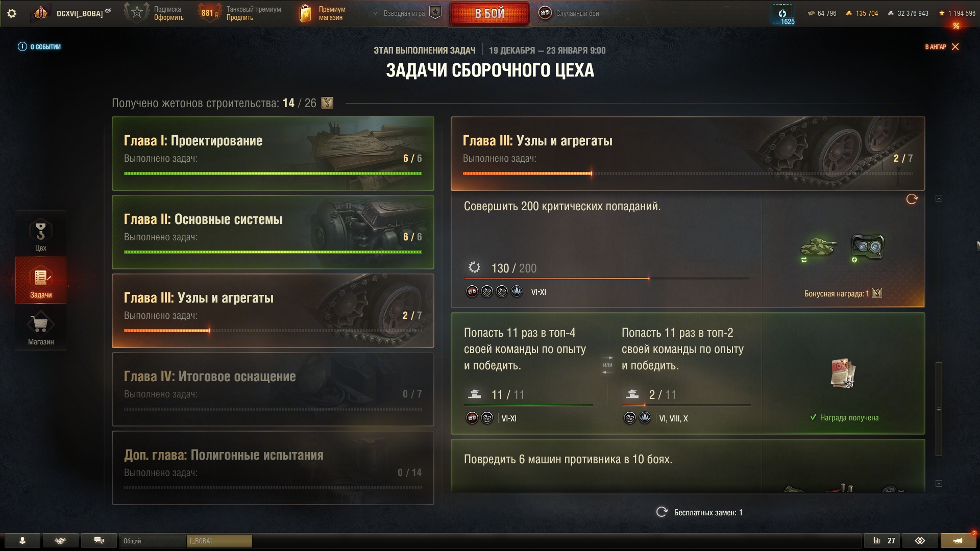Open Взводная игра dropdown arrow
Image resolution: width=980 pixels, height=551 pixels.
coord(376,14)
